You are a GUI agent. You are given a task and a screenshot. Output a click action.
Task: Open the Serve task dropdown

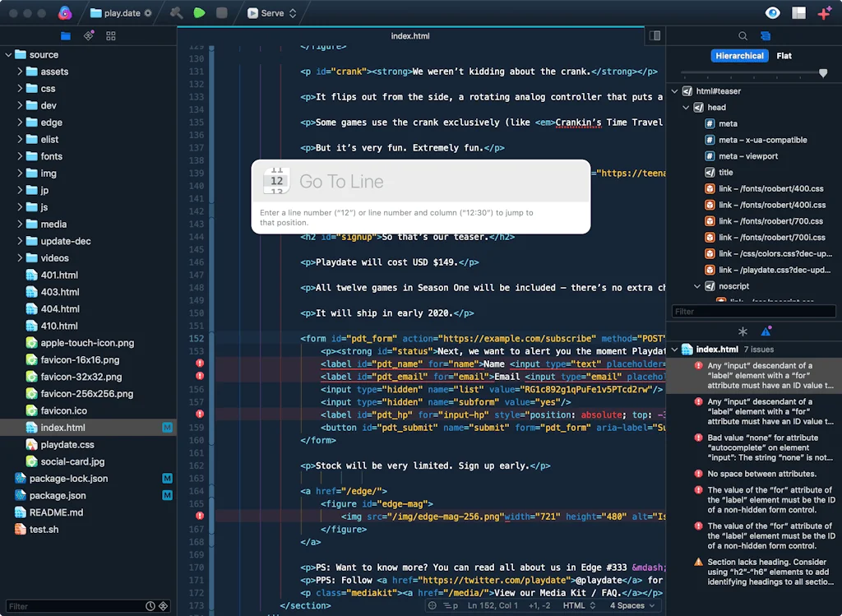click(271, 12)
